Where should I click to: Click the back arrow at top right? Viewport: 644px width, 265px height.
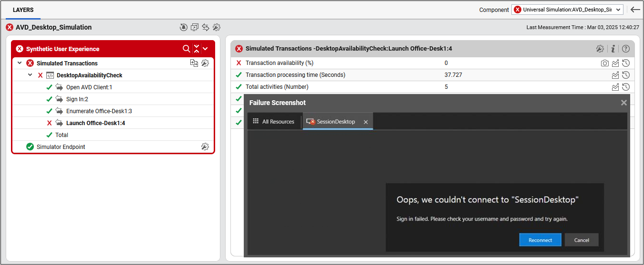tap(635, 10)
